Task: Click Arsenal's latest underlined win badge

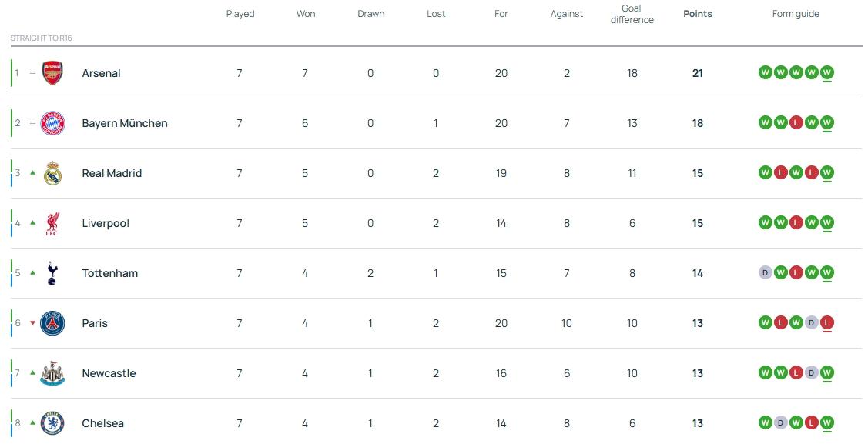Action: [826, 73]
